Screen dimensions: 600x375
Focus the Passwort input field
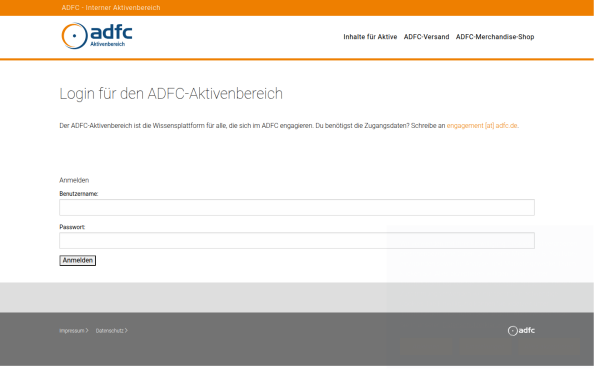point(297,241)
